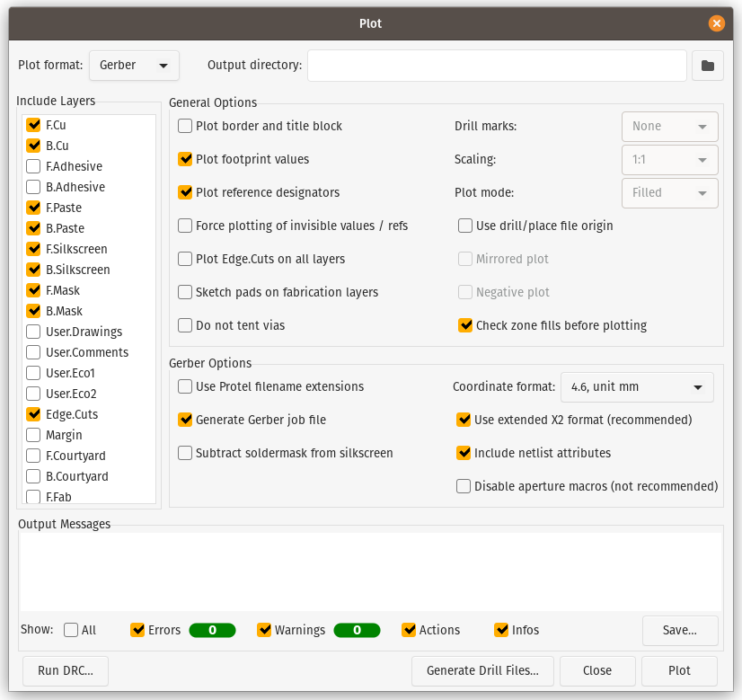This screenshot has width=742, height=700.
Task: Uncheck the Warnings message filter
Action: (264, 631)
